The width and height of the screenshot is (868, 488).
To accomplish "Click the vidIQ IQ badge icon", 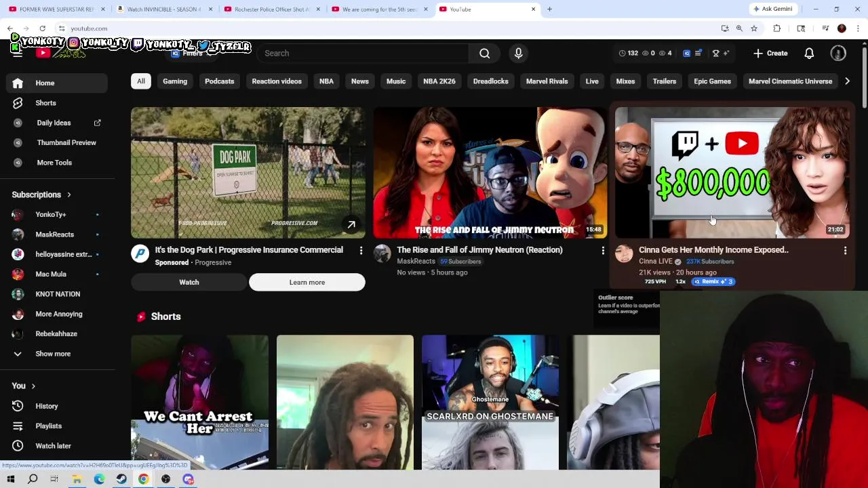I will 686,53.
